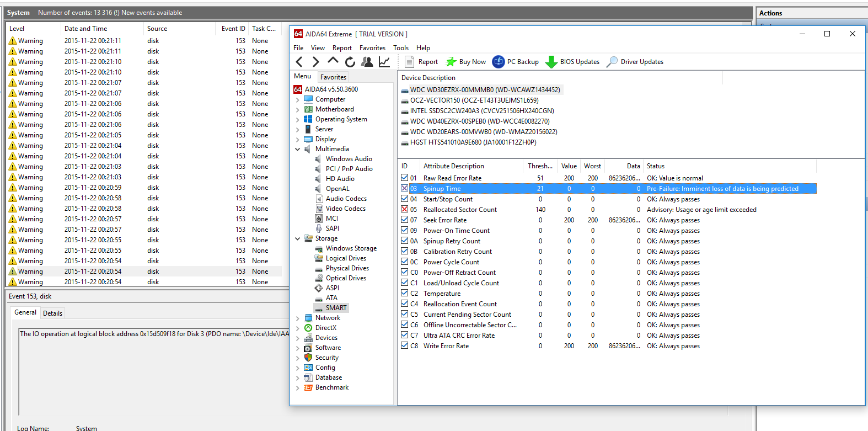This screenshot has width=868, height=431.
Task: Open Physical Drives in the tree
Action: (347, 268)
